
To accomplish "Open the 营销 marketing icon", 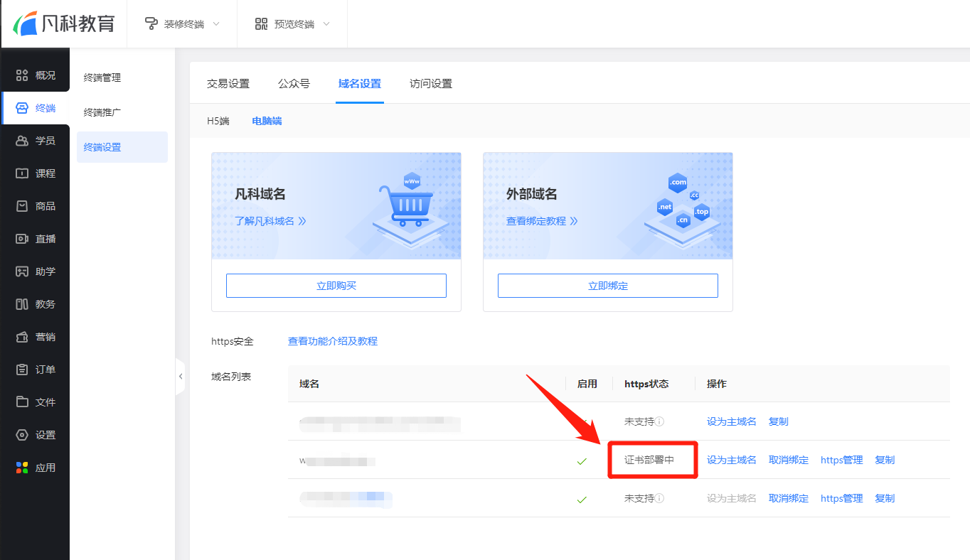I will (22, 337).
